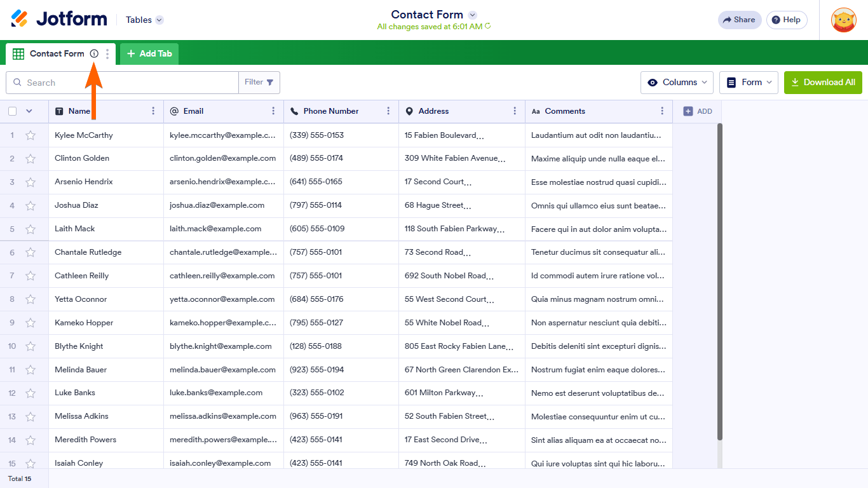Open the Email column three-dot menu
This screenshot has height=488, width=868.
(x=273, y=111)
